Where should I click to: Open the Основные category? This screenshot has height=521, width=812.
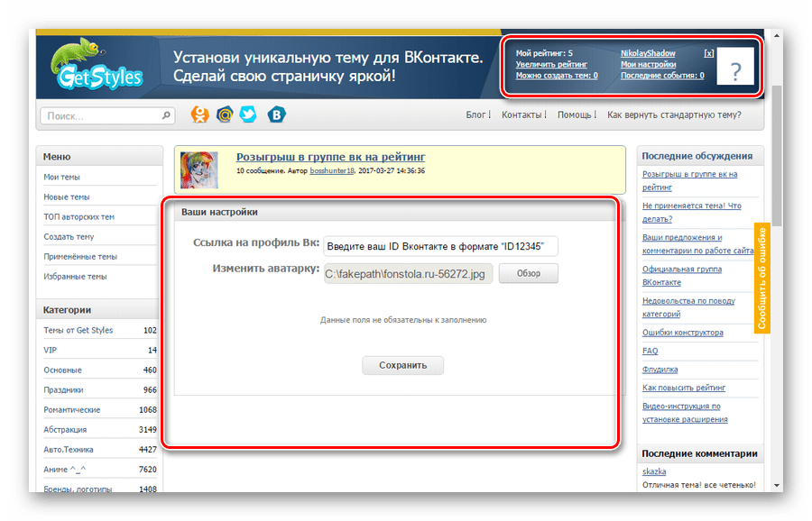point(62,370)
